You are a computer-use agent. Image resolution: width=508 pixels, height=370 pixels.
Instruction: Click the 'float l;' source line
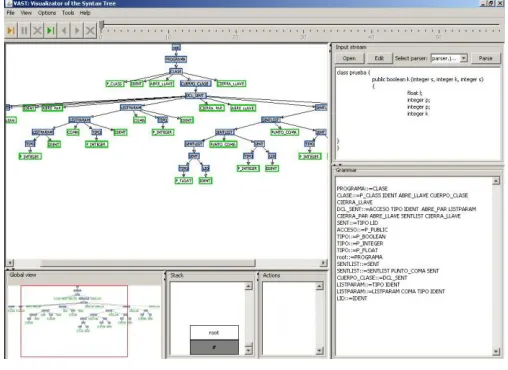pyautogui.click(x=414, y=93)
